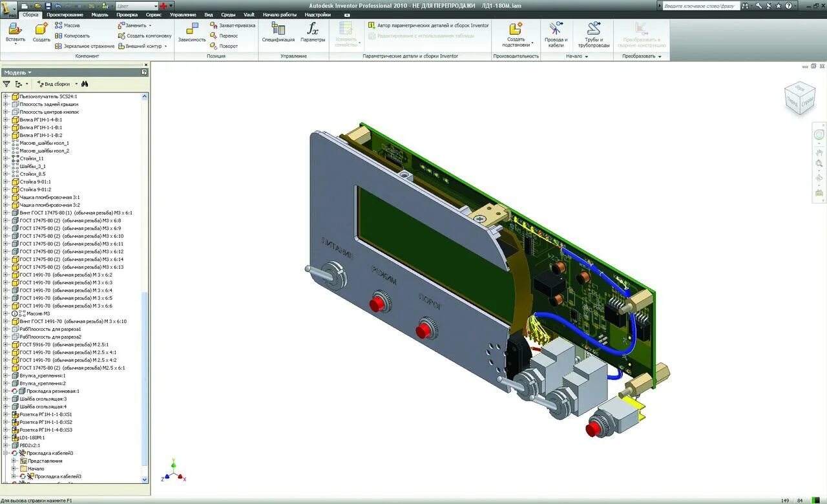The width and height of the screenshot is (827, 504).
Task: Switch to the Управление ribbon tab
Action: [x=183, y=14]
